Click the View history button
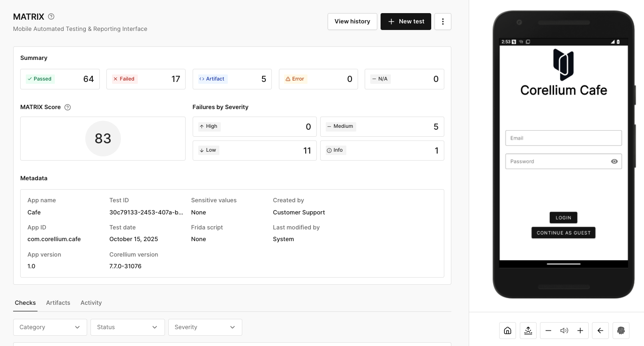Viewport: 644px width, 346px height. click(352, 22)
